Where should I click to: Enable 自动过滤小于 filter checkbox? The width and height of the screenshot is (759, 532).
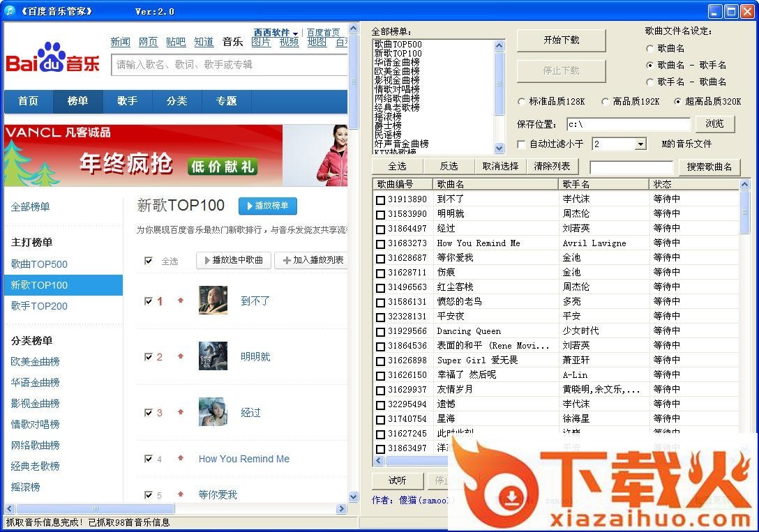coord(521,144)
